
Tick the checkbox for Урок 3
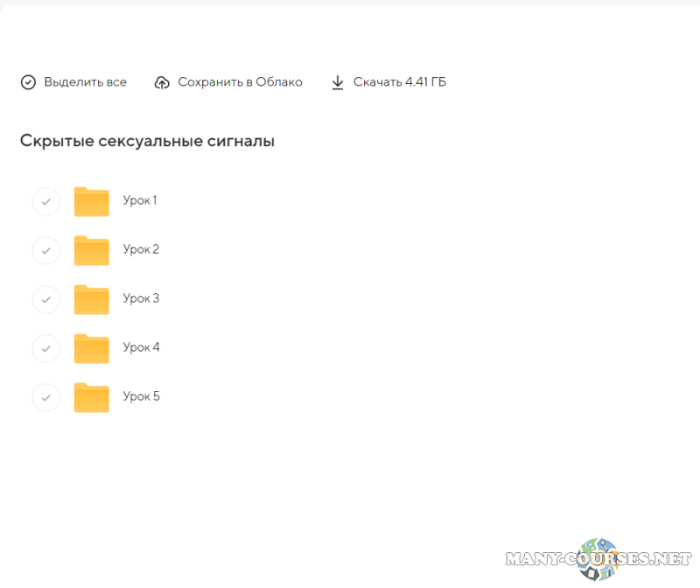45,300
